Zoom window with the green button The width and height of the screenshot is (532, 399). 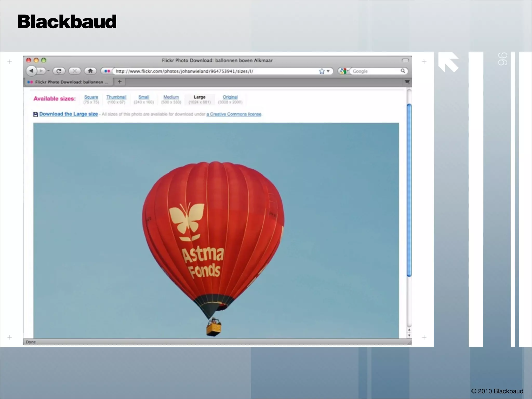(x=44, y=60)
